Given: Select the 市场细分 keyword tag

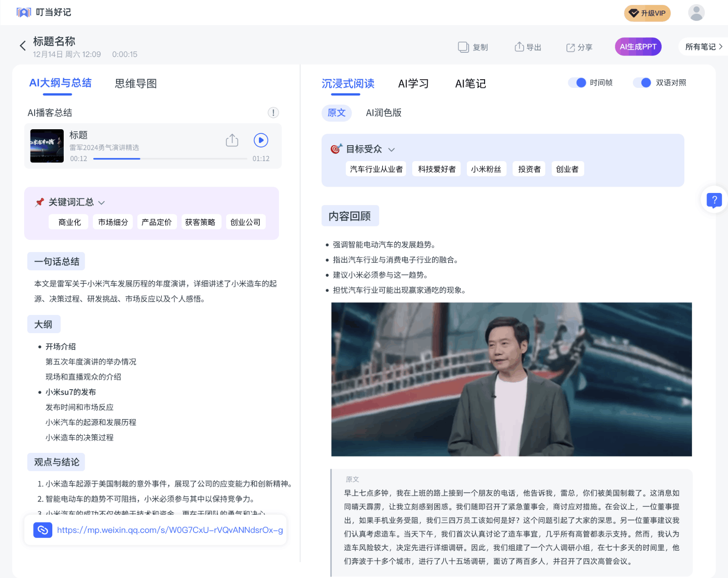Looking at the screenshot, I should pos(113,222).
